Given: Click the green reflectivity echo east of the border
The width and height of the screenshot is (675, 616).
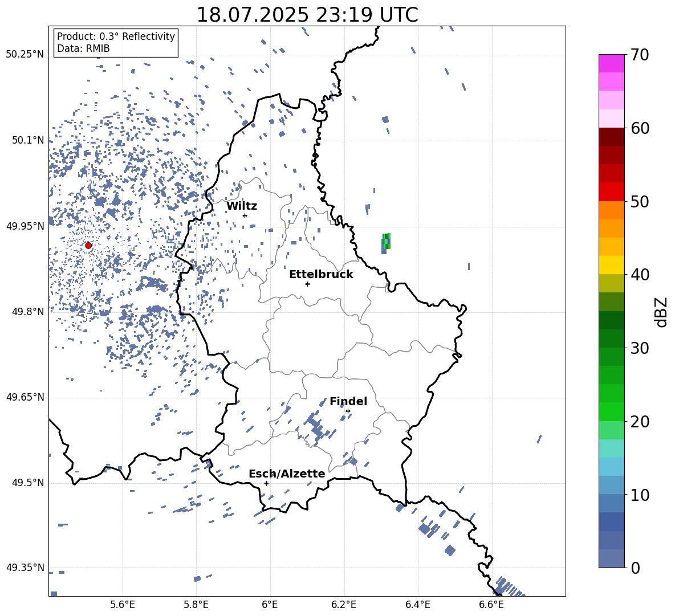Looking at the screenshot, I should point(387,243).
